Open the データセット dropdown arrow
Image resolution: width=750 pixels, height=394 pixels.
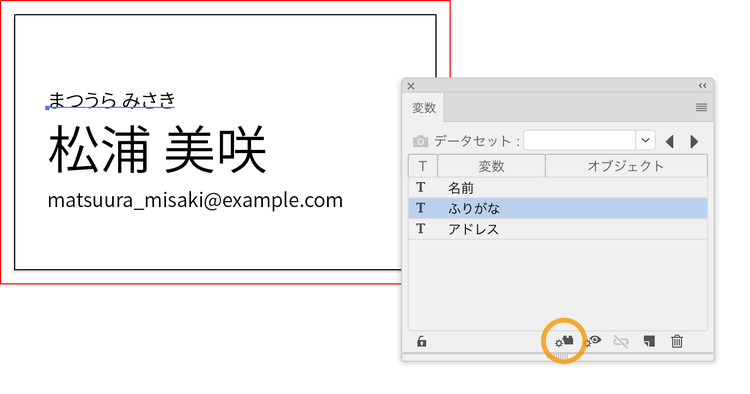645,141
